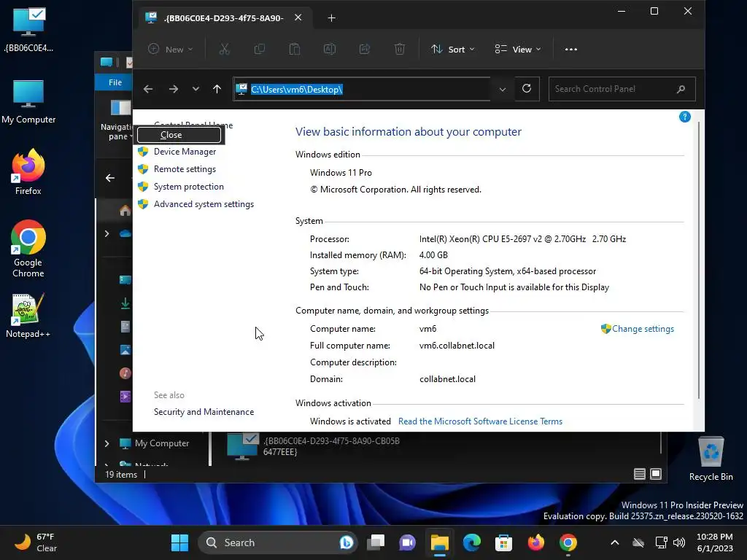
Task: Open the New dropdown menu
Action: pyautogui.click(x=171, y=49)
